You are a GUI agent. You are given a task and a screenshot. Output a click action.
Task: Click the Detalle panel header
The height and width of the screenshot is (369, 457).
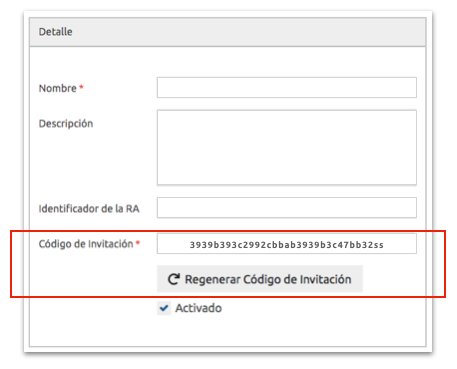point(228,32)
